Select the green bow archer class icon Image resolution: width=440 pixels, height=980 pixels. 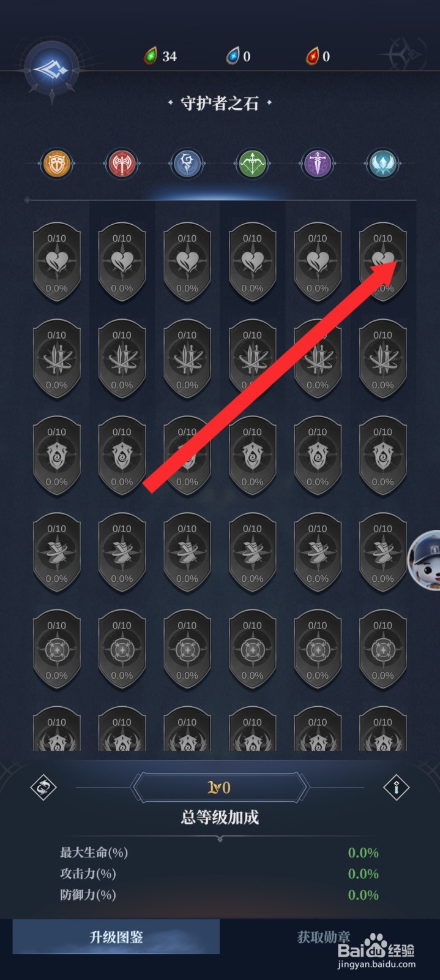[x=252, y=164]
